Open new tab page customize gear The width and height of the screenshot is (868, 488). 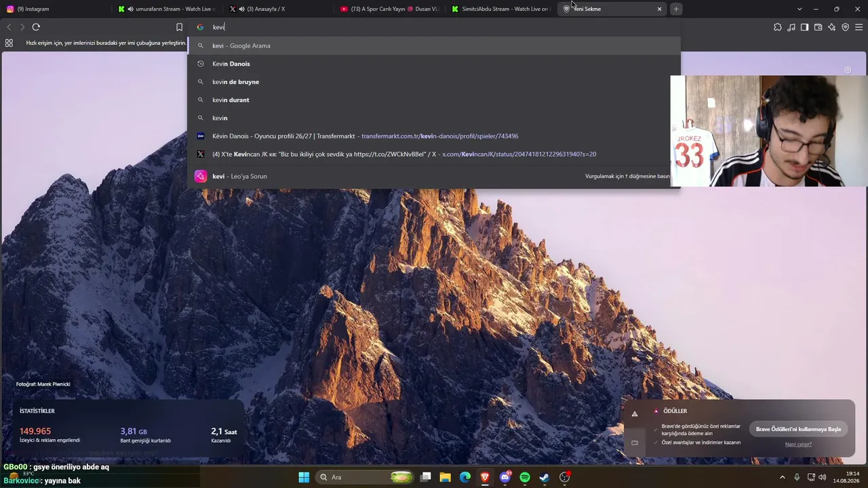pos(848,70)
